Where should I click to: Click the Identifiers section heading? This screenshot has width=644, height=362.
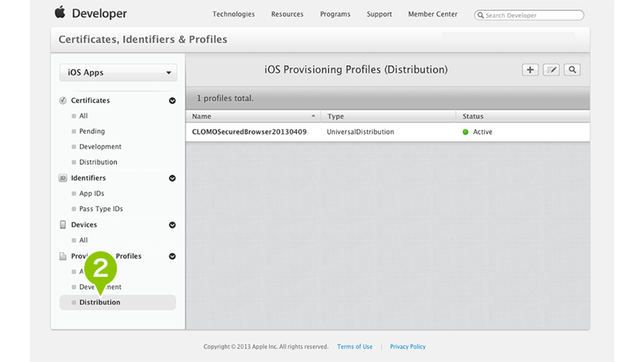click(x=88, y=178)
